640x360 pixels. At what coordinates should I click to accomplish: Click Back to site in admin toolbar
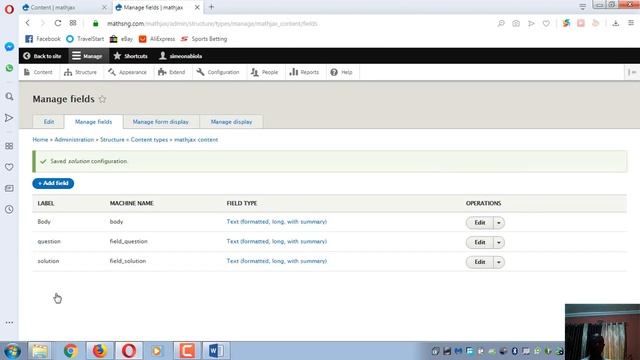42,56
